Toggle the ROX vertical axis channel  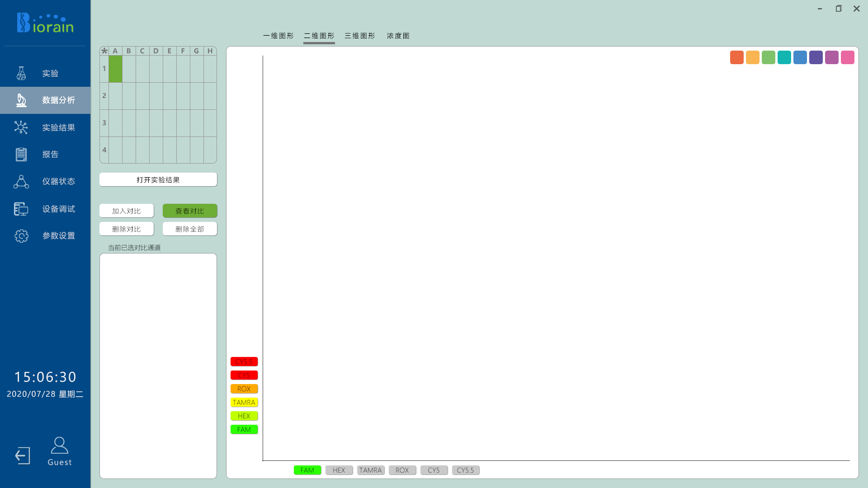(x=244, y=389)
